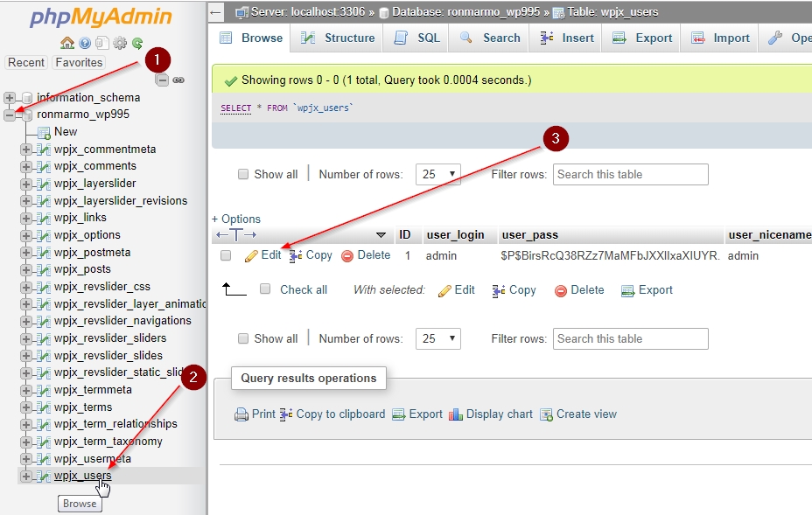Click full texts toggle arrows in header
This screenshot has width=812, height=515.
(236, 235)
